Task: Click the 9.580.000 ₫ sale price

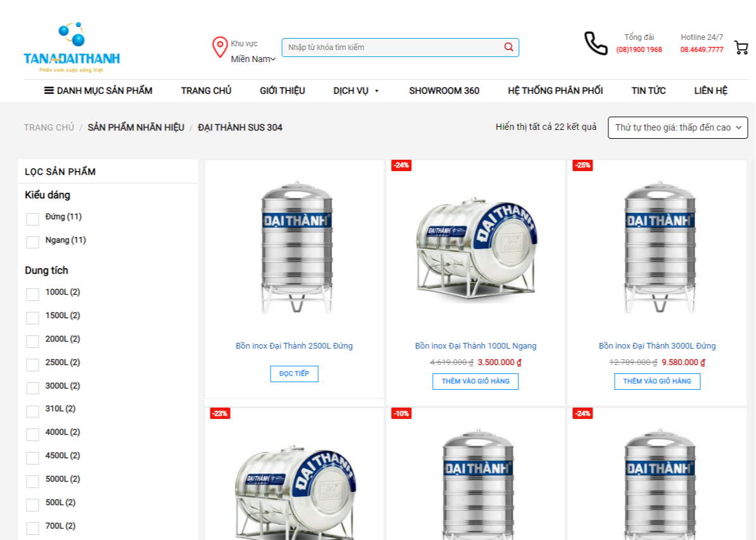Action: click(683, 362)
